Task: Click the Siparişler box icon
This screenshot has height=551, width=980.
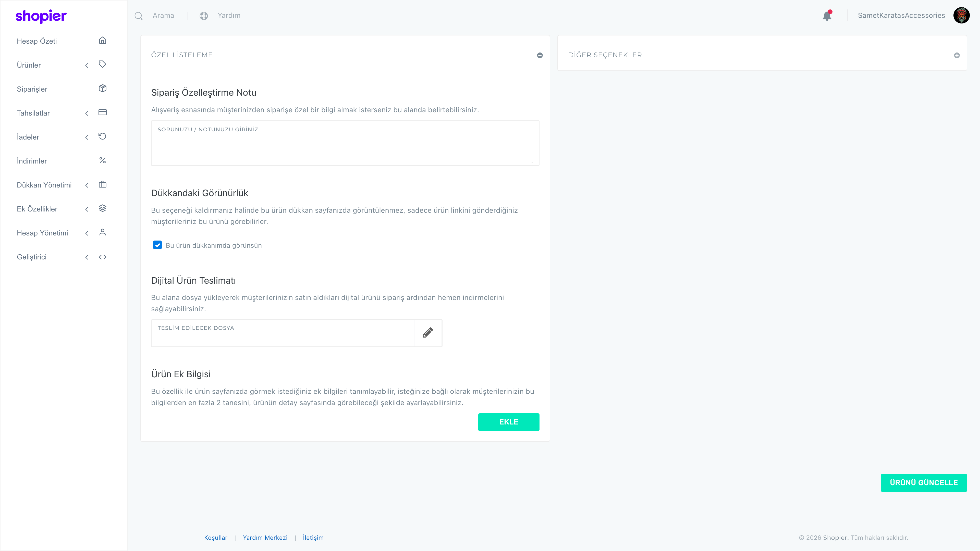Action: (x=102, y=89)
